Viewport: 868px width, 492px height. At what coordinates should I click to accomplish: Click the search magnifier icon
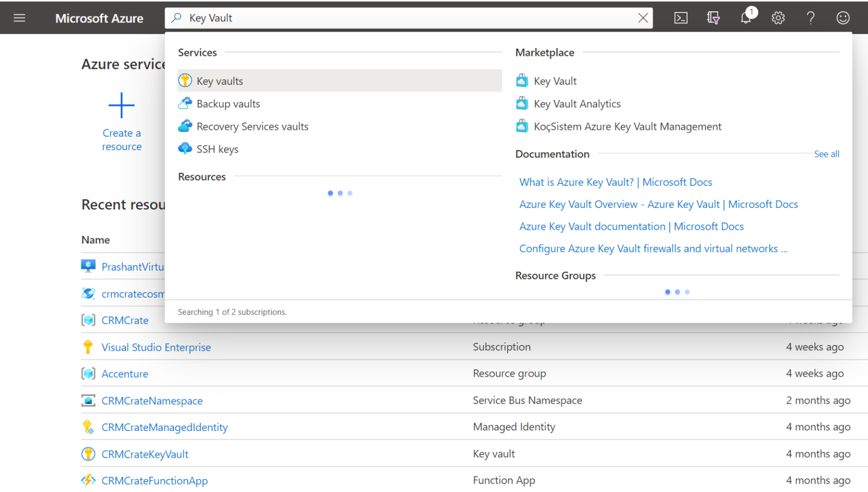click(177, 18)
